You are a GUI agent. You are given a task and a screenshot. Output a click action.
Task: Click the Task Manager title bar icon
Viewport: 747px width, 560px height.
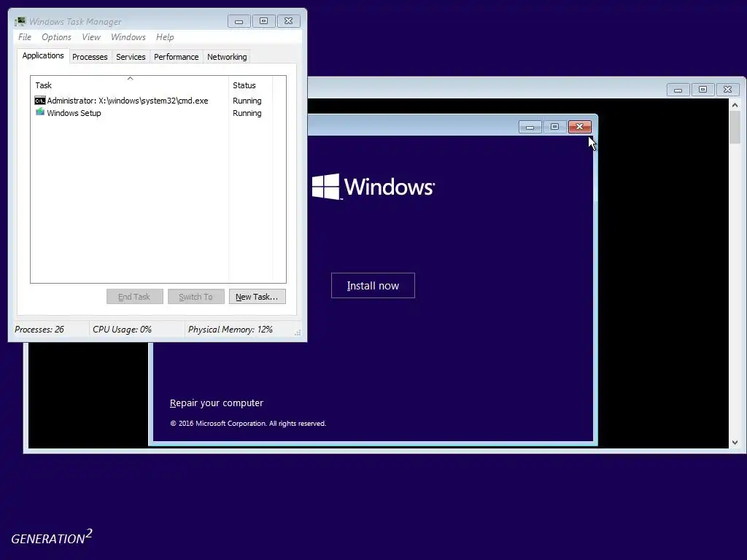(x=20, y=21)
